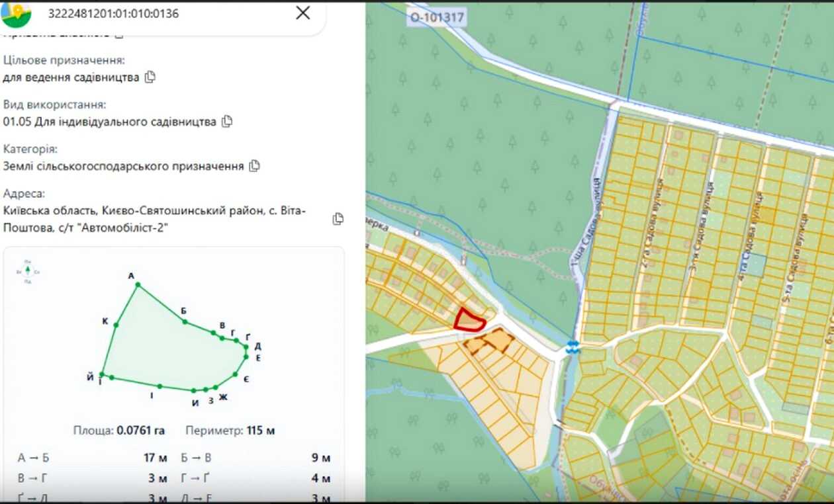Copy the parcel address

[338, 218]
